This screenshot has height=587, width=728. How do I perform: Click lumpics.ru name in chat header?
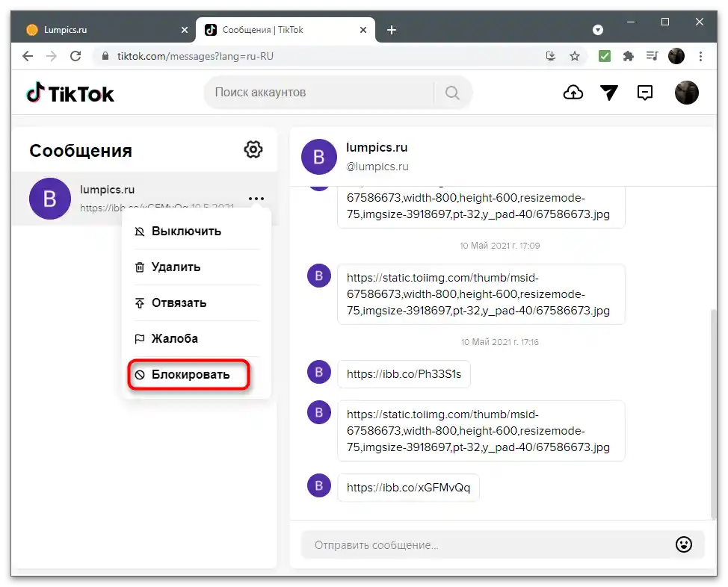click(377, 147)
